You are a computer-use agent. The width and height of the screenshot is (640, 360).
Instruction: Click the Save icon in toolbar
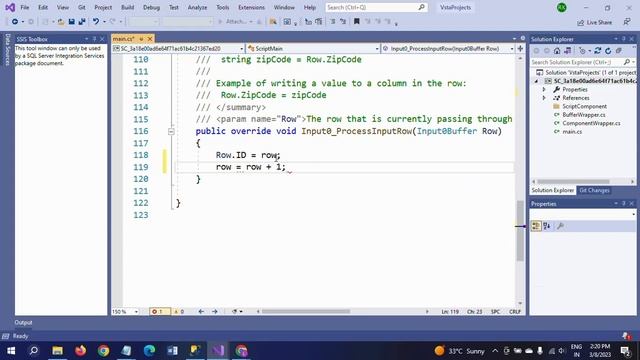pyautogui.click(x=71, y=22)
